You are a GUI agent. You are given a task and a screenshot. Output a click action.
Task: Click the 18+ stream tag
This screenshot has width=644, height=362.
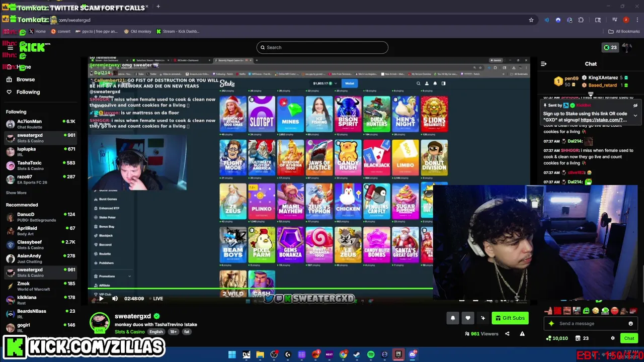pos(173,332)
